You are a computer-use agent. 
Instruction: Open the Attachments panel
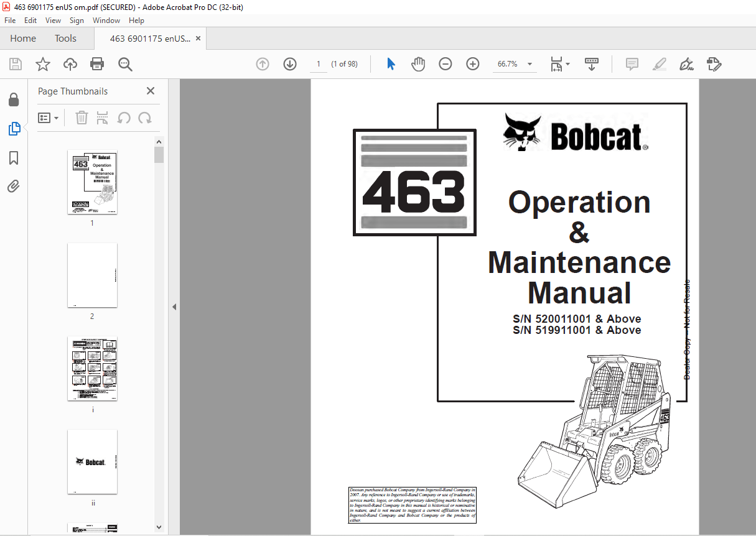(14, 186)
